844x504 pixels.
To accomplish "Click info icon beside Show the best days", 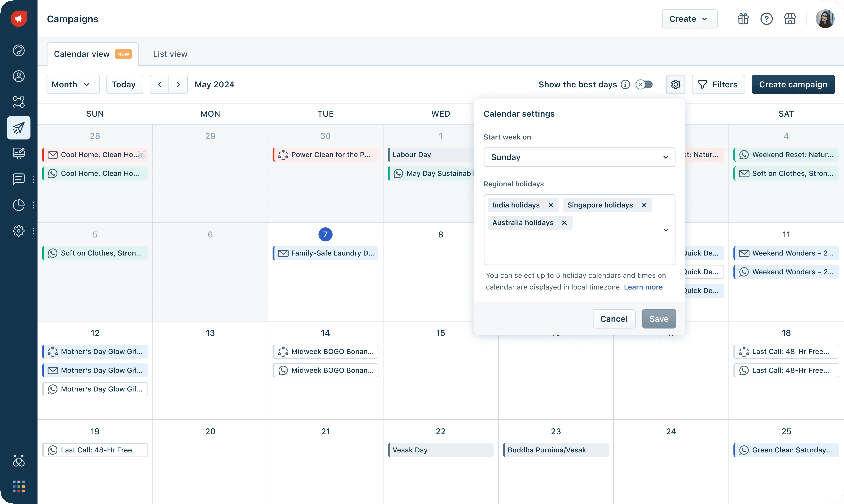I will [x=625, y=85].
